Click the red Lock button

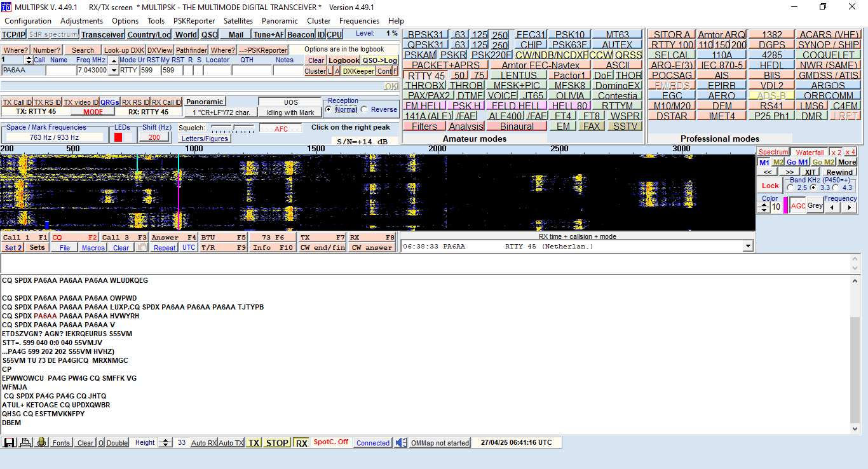[x=770, y=186]
